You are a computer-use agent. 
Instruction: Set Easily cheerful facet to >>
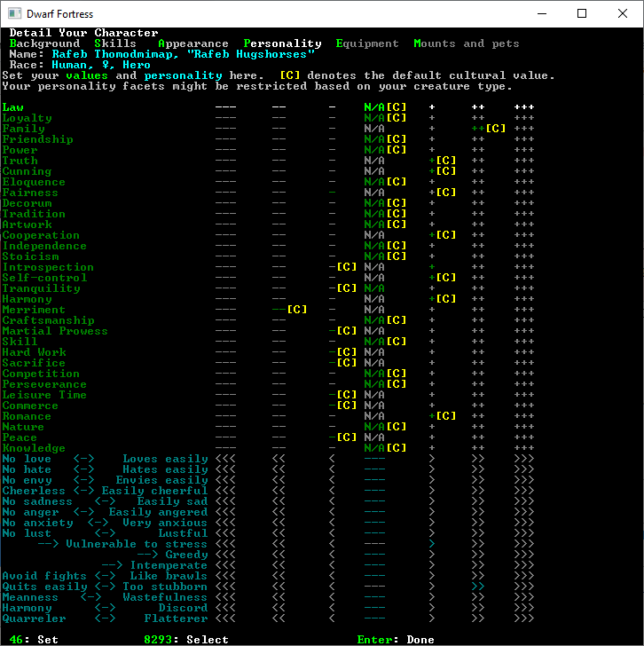tap(478, 491)
